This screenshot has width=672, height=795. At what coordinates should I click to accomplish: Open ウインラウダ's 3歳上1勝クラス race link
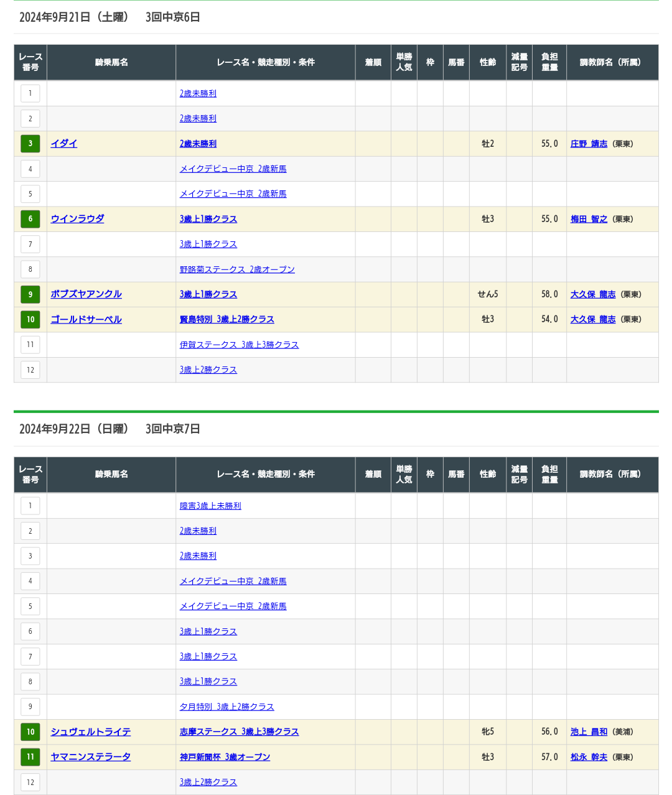(x=208, y=219)
